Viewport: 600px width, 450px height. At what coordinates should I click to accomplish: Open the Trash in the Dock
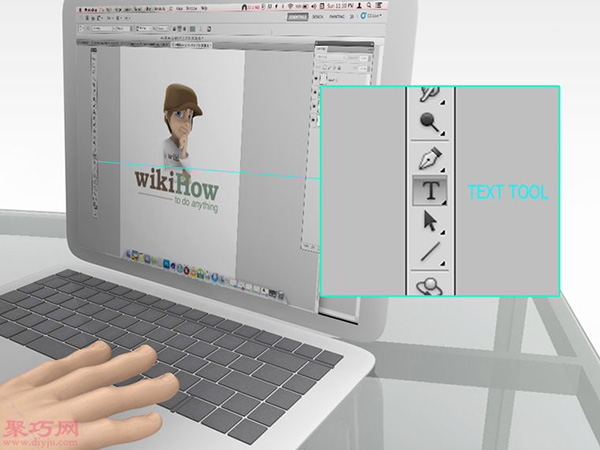(281, 295)
